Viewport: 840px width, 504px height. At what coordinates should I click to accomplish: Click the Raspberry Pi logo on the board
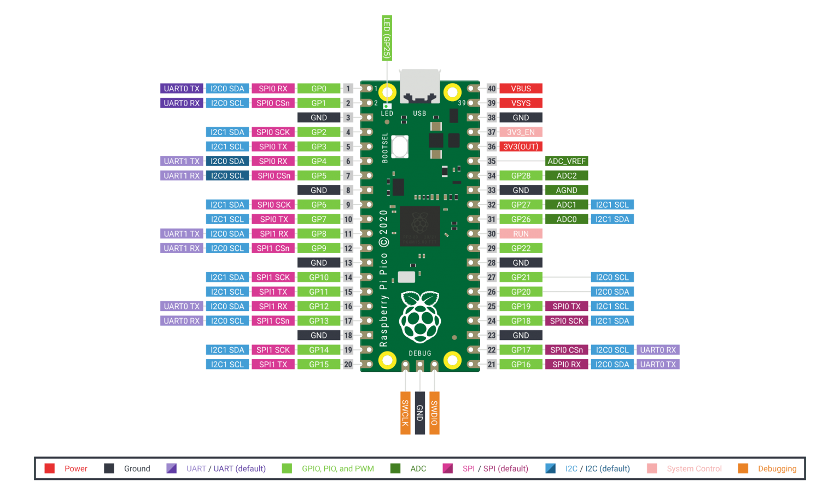point(420,318)
